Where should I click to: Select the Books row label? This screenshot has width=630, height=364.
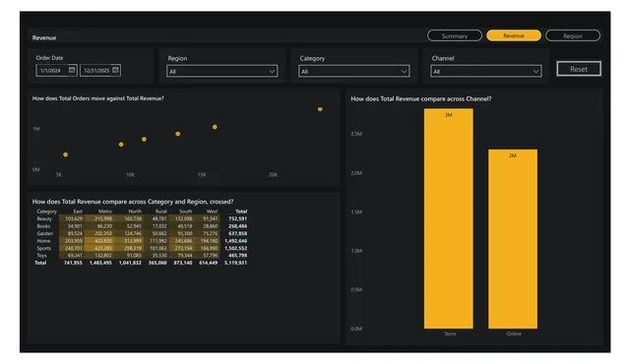[x=43, y=226]
